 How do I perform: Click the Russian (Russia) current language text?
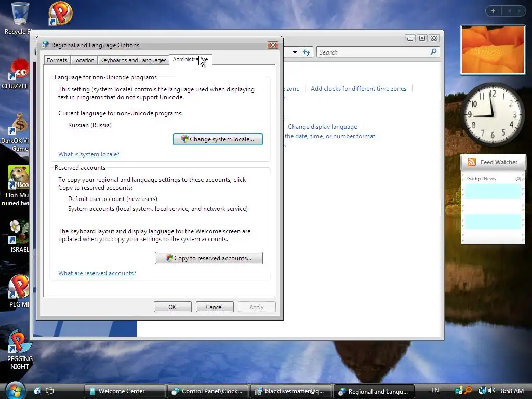click(x=89, y=125)
